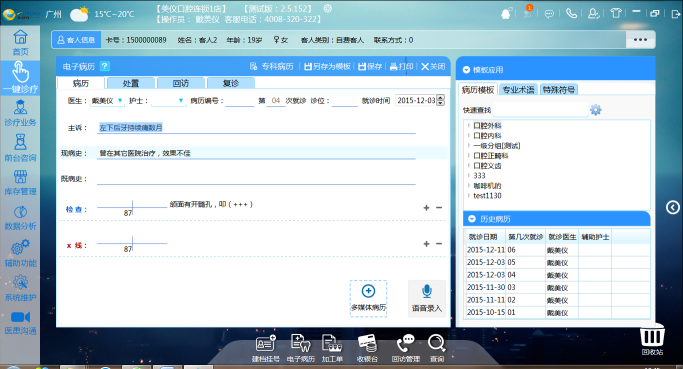Open 电子病历 in bottom dock
Image resolution: width=683 pixels, height=369 pixels.
click(x=301, y=349)
